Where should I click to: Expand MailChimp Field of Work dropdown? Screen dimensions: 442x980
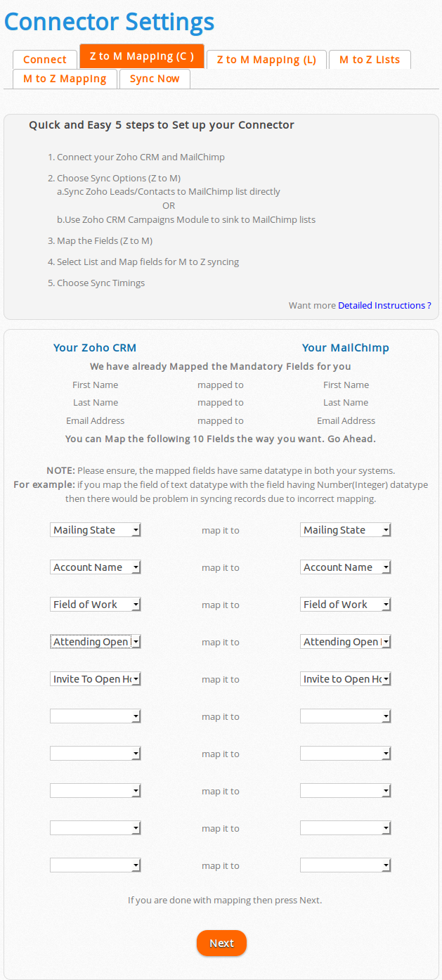click(x=346, y=605)
